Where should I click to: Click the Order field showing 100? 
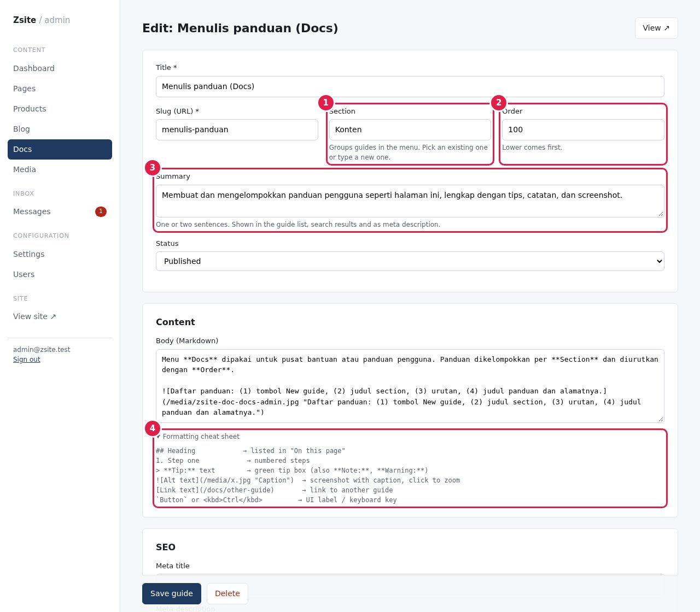pyautogui.click(x=583, y=130)
